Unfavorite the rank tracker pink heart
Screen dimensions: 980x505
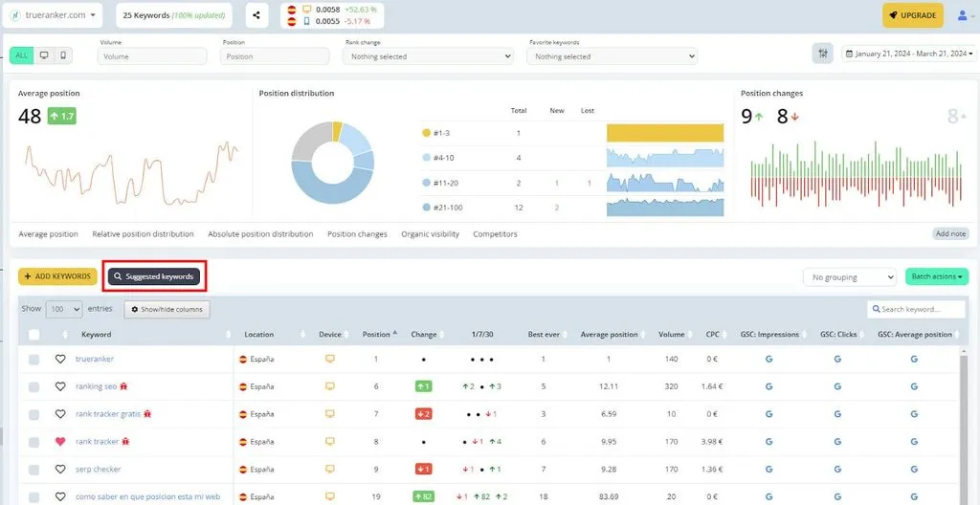pyautogui.click(x=60, y=442)
